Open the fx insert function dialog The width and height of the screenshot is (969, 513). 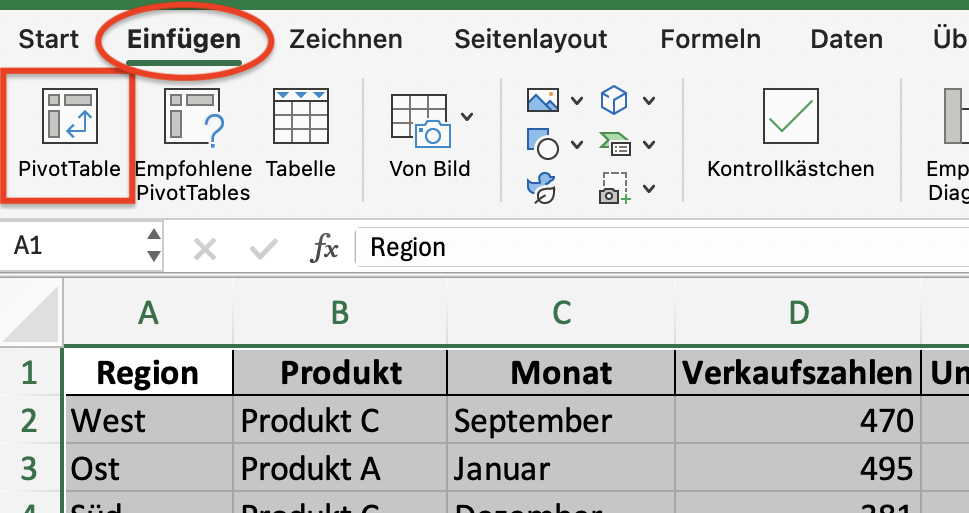[324, 248]
